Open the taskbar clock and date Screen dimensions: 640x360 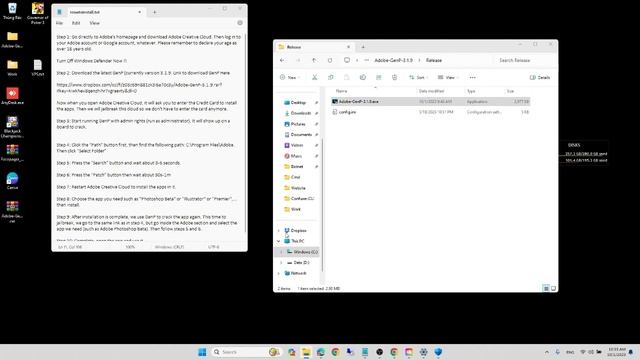tap(617, 352)
